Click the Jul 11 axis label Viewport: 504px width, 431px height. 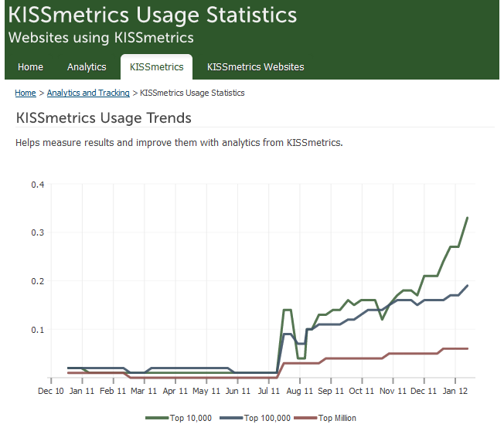(269, 391)
